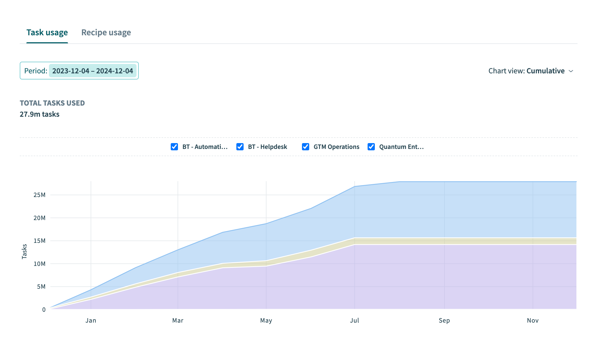Click the 27.9m tasks total figure

tap(39, 114)
